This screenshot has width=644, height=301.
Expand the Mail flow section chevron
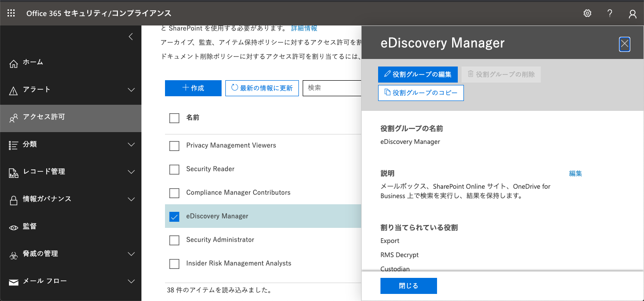tap(132, 282)
